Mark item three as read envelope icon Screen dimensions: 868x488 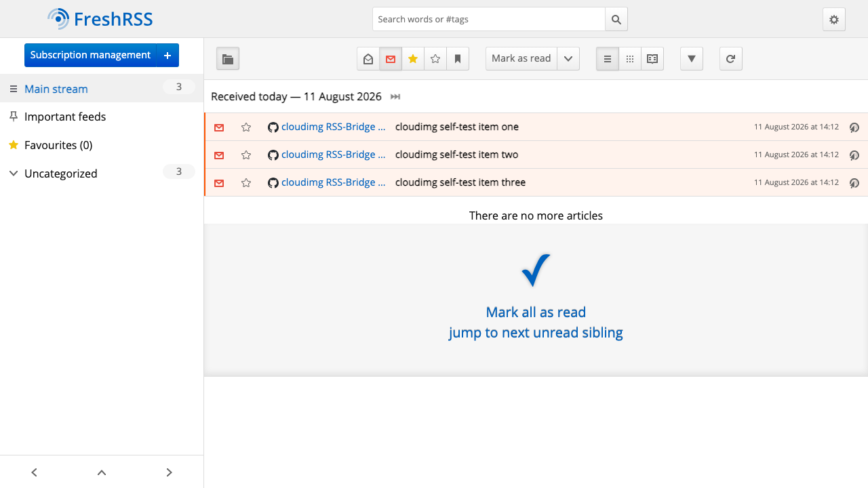tap(219, 183)
